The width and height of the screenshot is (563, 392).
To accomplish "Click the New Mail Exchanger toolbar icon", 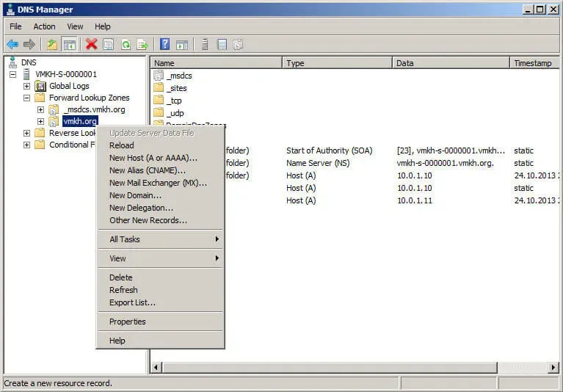I will 239,45.
